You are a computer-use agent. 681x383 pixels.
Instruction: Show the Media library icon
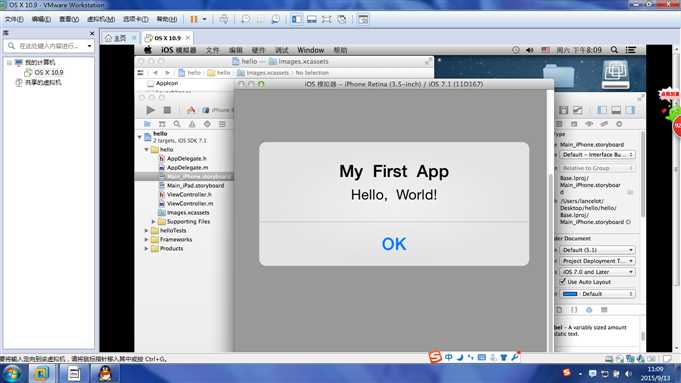604,310
